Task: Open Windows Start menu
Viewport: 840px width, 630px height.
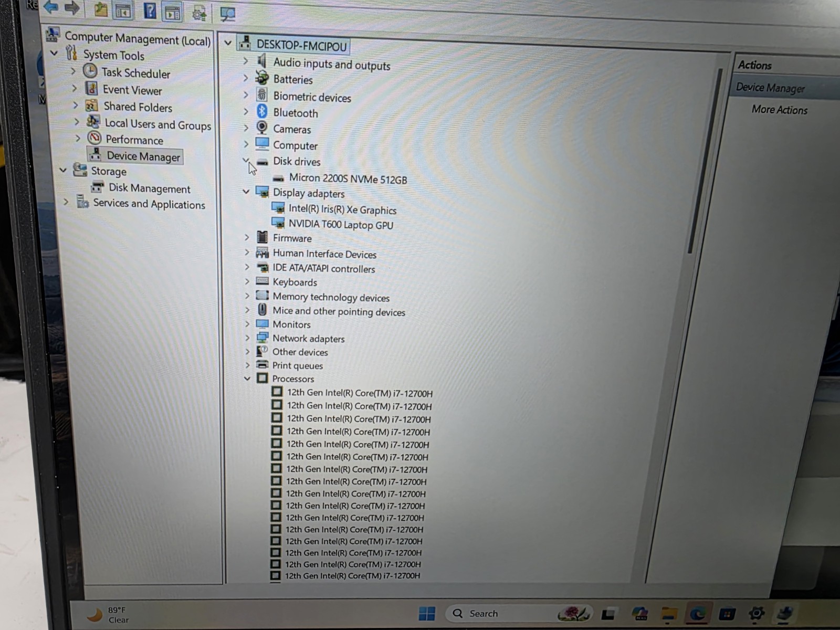Action: coord(427,613)
